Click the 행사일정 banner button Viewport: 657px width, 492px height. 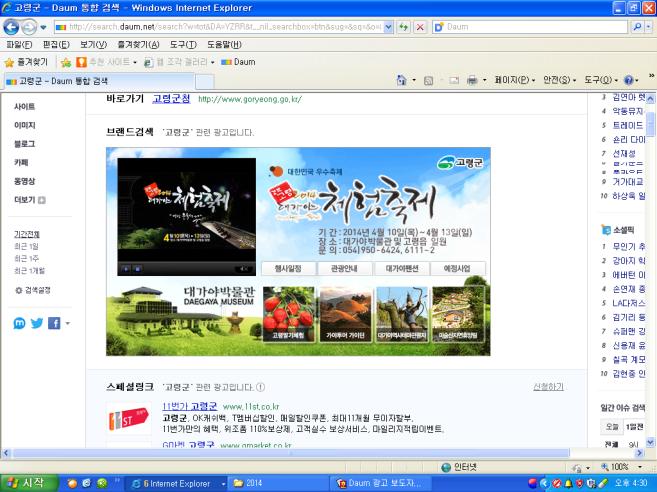coord(288,269)
